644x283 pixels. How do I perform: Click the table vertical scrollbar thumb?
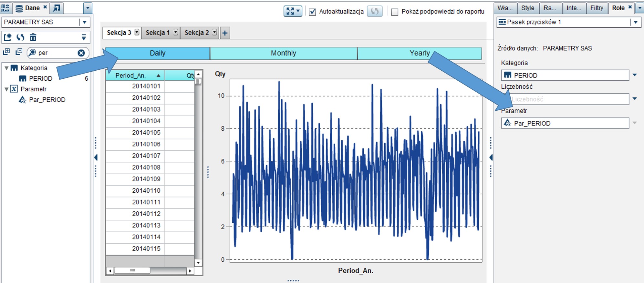click(198, 81)
